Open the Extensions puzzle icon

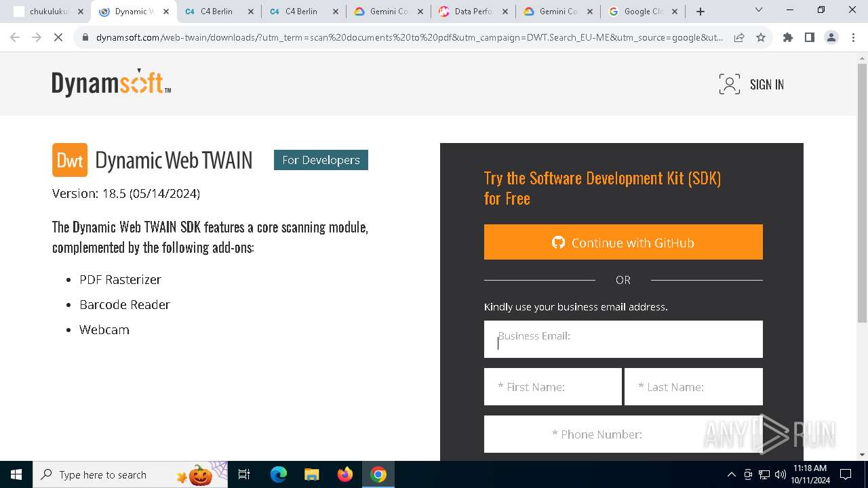pos(788,37)
